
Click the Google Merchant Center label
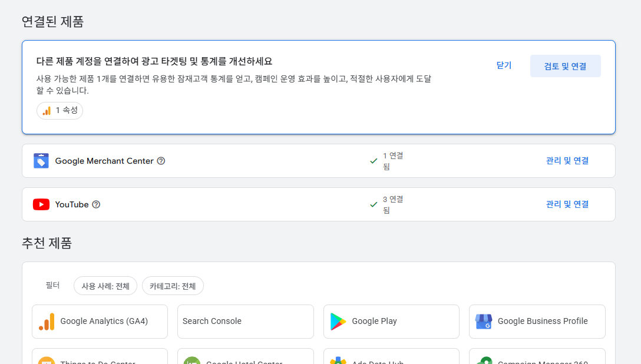(x=104, y=161)
